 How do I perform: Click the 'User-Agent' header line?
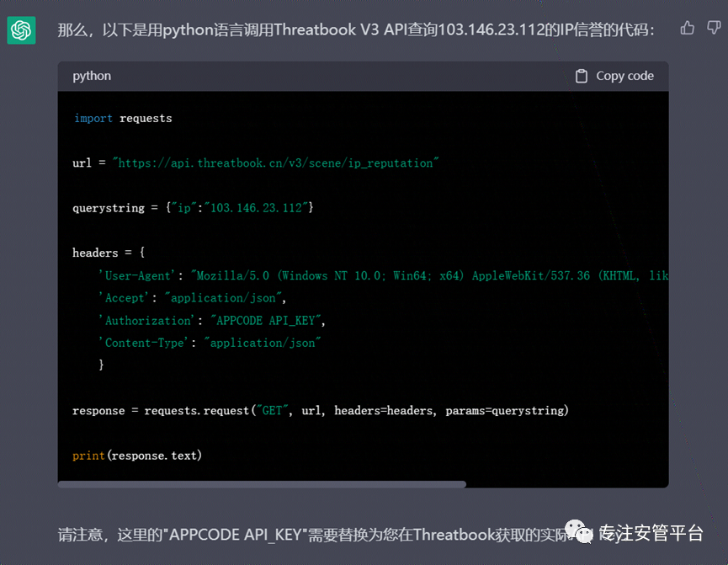pos(384,276)
